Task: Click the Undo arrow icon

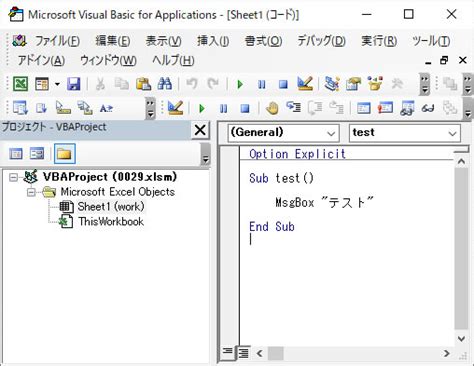Action: (192, 84)
